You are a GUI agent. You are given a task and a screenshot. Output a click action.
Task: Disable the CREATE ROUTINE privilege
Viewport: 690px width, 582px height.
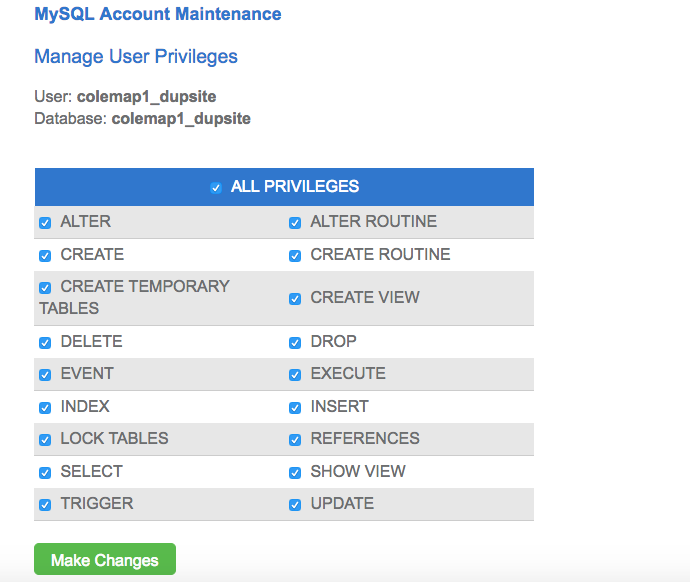pos(295,255)
